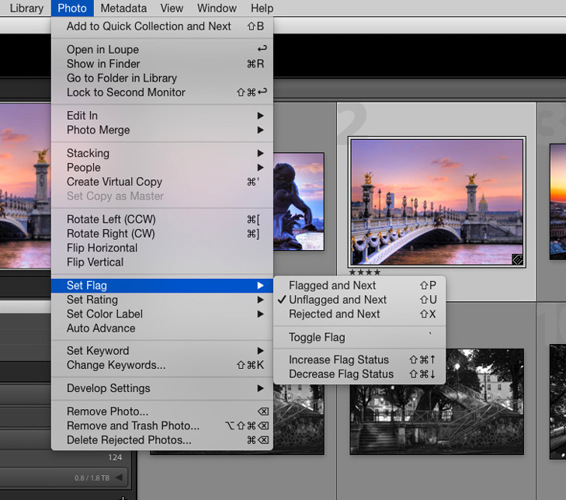Click the four-star rating under bridge photo
Image resolution: width=566 pixels, height=500 pixels.
click(x=365, y=272)
